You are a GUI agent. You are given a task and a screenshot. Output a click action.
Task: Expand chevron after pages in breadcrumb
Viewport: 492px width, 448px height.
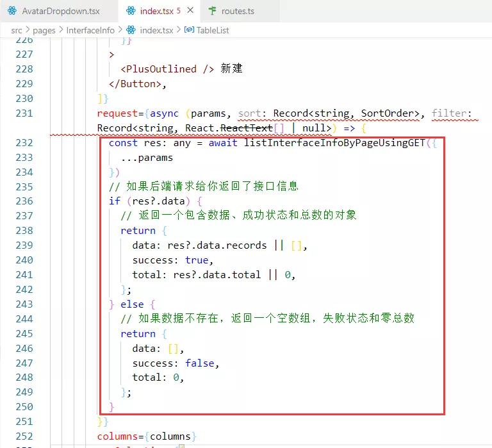(x=61, y=30)
